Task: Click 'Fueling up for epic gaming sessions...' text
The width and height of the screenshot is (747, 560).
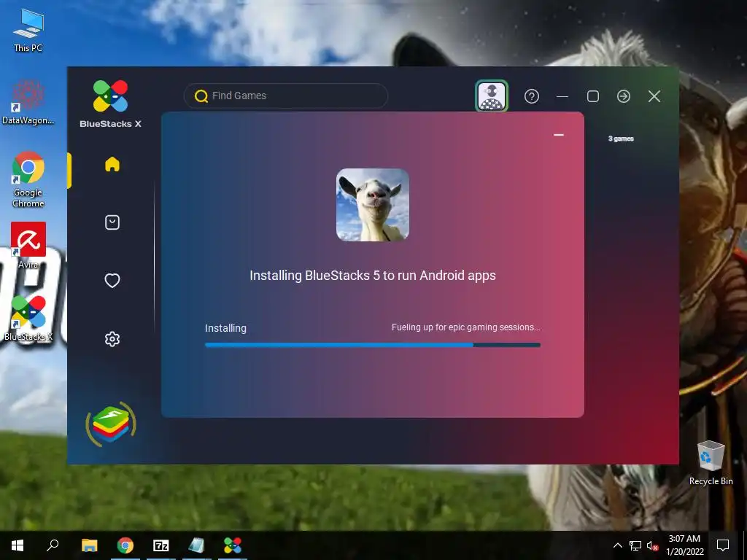Action: (x=466, y=327)
